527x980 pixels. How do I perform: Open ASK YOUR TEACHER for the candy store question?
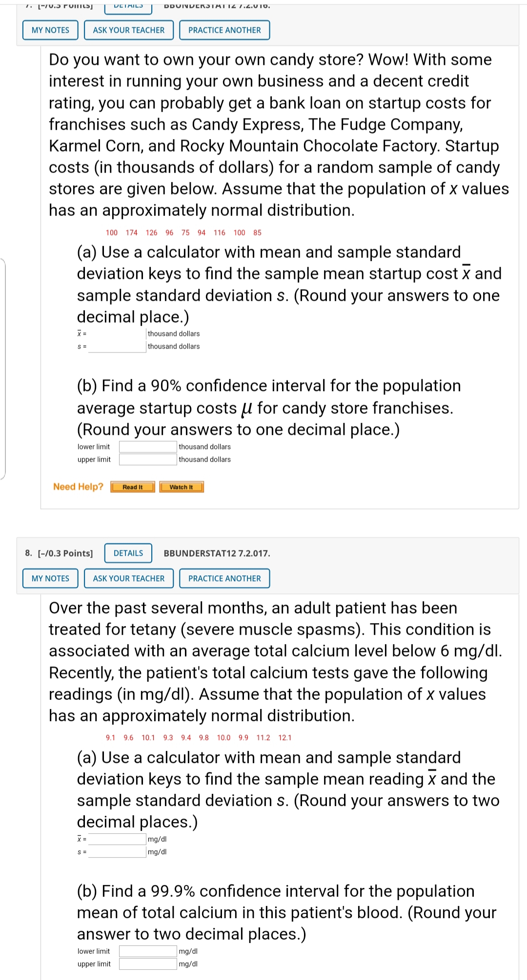point(129,30)
